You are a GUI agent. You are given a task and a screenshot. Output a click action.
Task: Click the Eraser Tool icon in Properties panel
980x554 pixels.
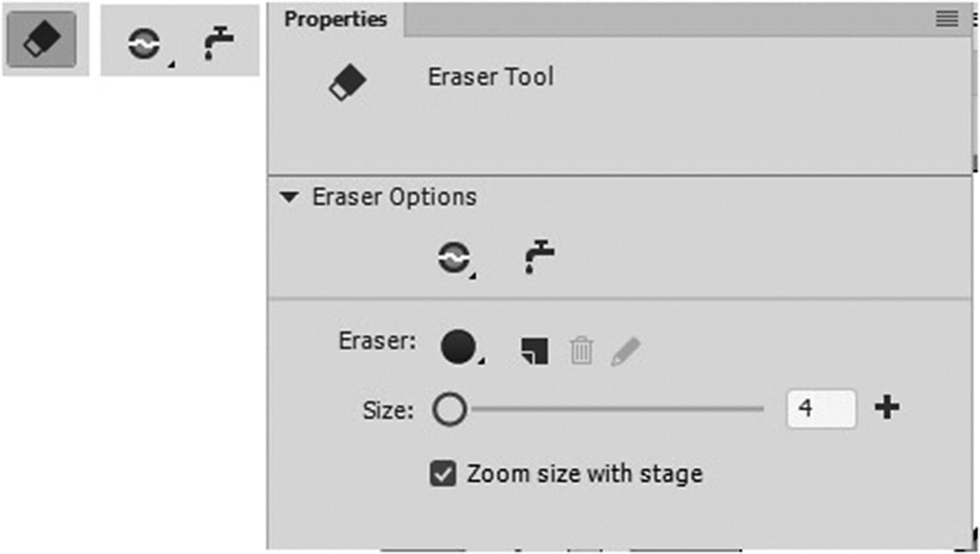coord(349,82)
